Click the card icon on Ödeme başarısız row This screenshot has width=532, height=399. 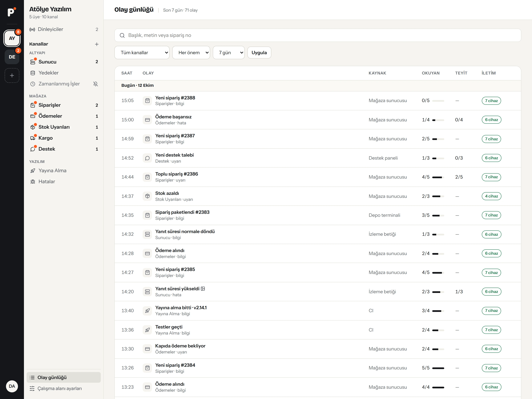point(147,120)
